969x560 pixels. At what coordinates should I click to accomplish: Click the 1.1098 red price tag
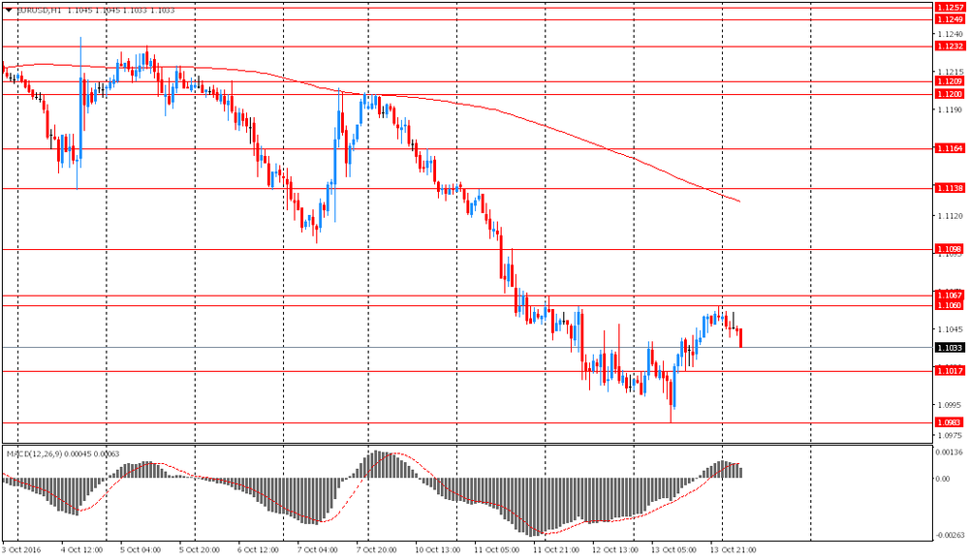[x=949, y=249]
